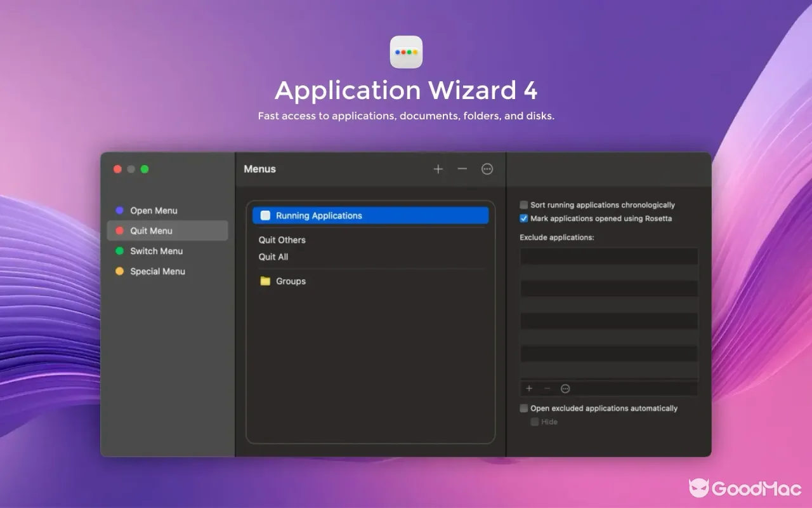Select the Groups row label
812x508 pixels.
coord(291,281)
